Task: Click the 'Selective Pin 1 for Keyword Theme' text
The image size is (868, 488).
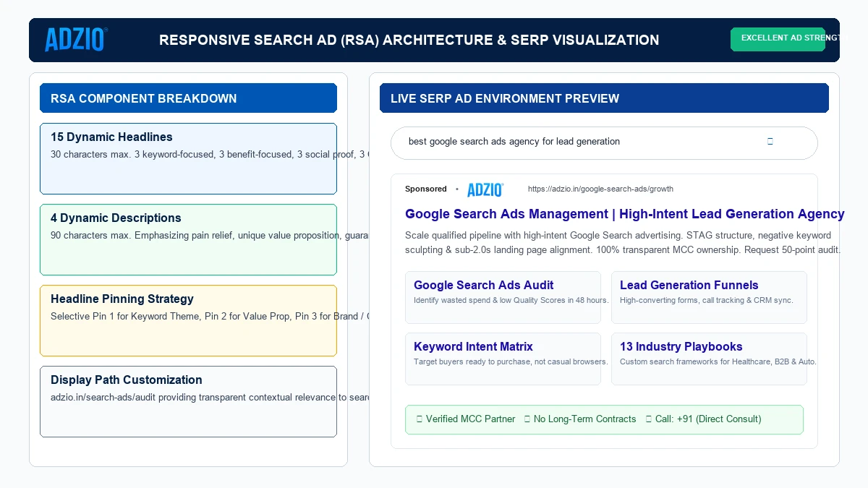Action: (210, 317)
